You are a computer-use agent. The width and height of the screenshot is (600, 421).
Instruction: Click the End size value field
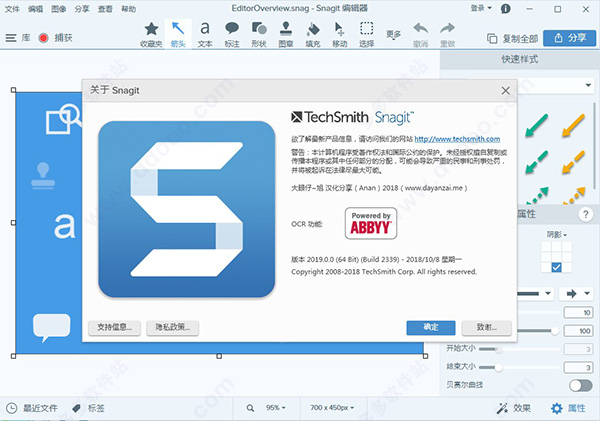tap(578, 368)
